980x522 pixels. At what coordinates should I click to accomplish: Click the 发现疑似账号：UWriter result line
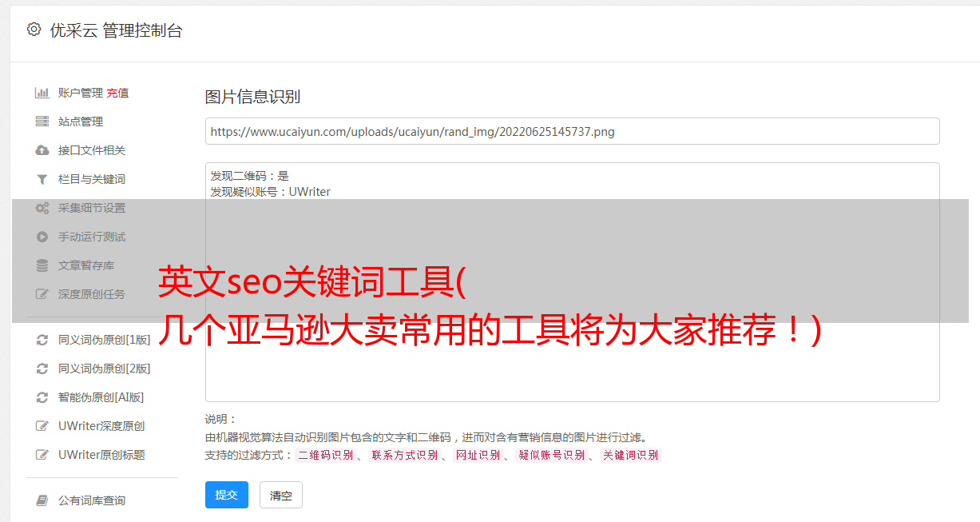click(270, 192)
